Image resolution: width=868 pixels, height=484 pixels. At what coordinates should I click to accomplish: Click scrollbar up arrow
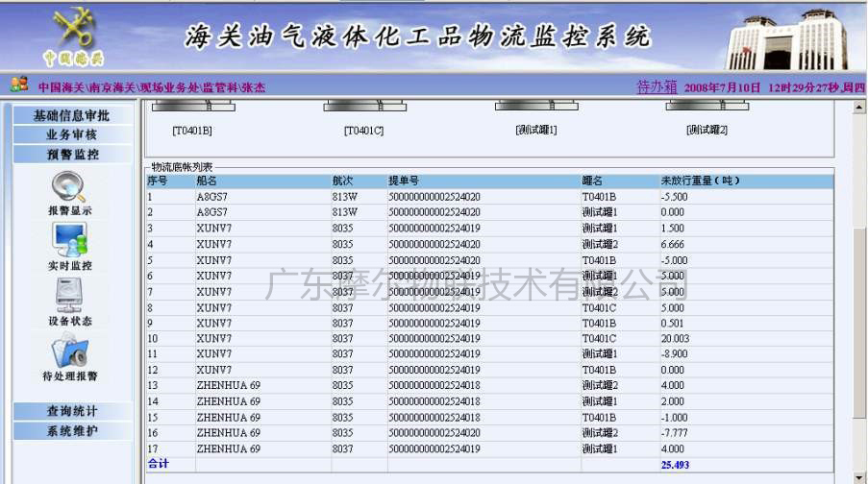(x=859, y=107)
